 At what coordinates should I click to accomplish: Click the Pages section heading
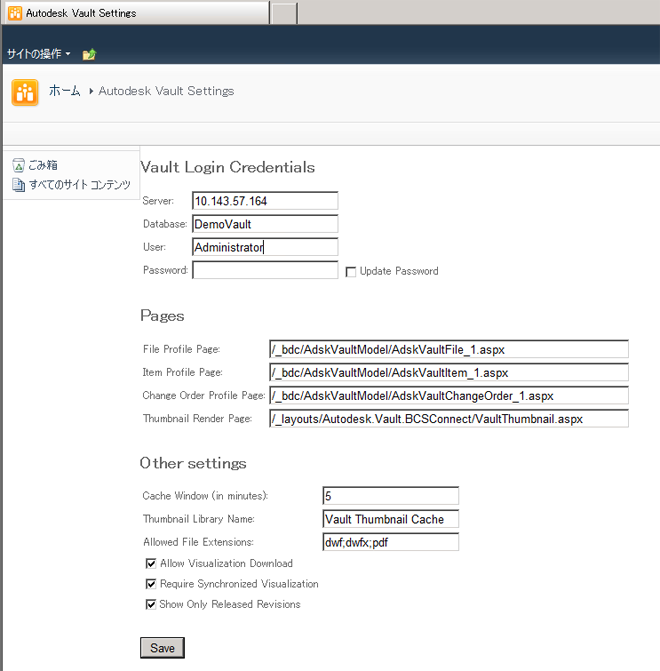pyautogui.click(x=162, y=316)
